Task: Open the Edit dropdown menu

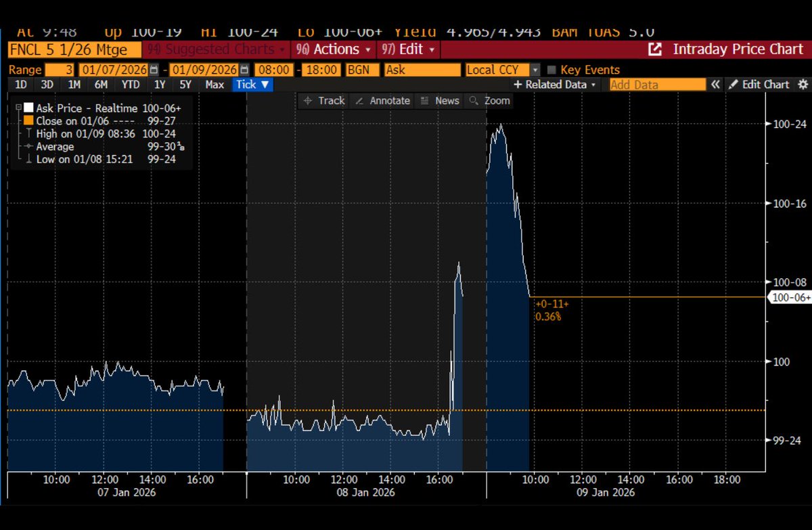Action: tap(409, 49)
